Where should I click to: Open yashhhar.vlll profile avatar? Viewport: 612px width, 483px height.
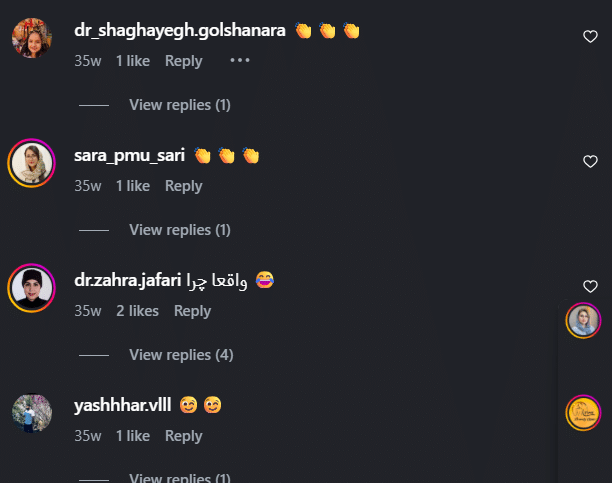32,413
